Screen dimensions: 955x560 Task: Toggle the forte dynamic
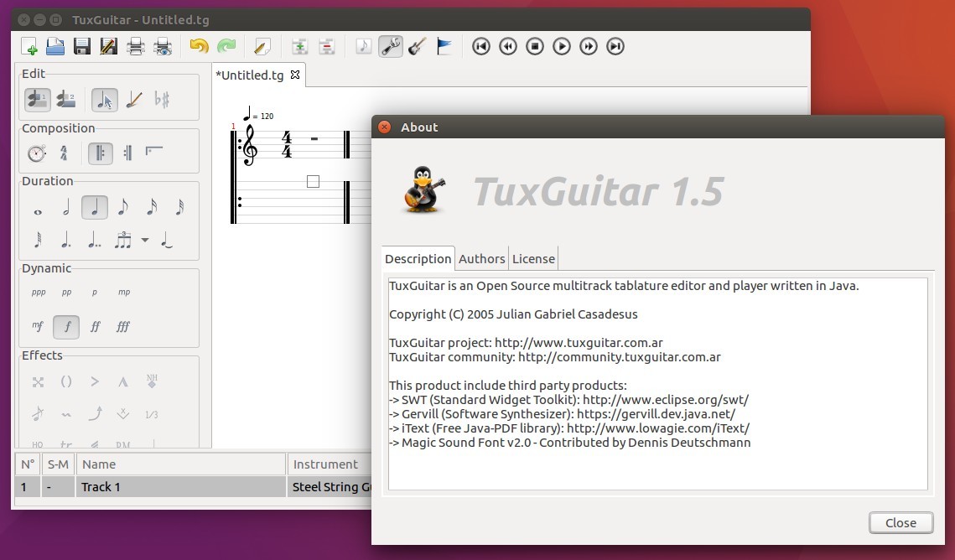coord(66,327)
